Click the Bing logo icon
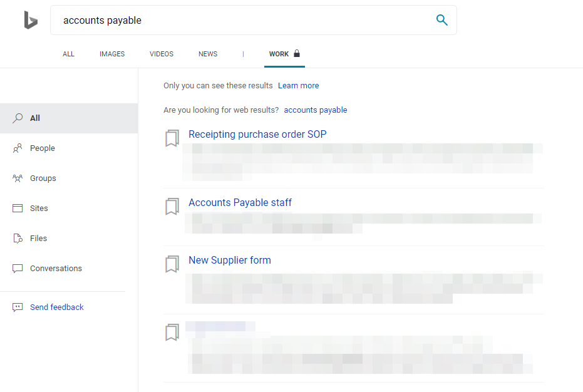The width and height of the screenshot is (583, 392). click(31, 20)
